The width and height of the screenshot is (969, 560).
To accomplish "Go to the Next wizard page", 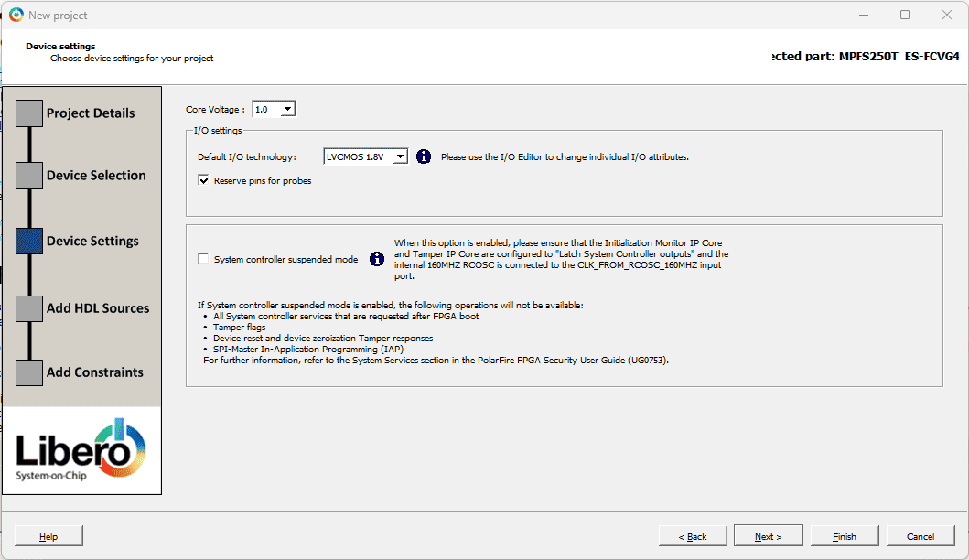I will (768, 536).
